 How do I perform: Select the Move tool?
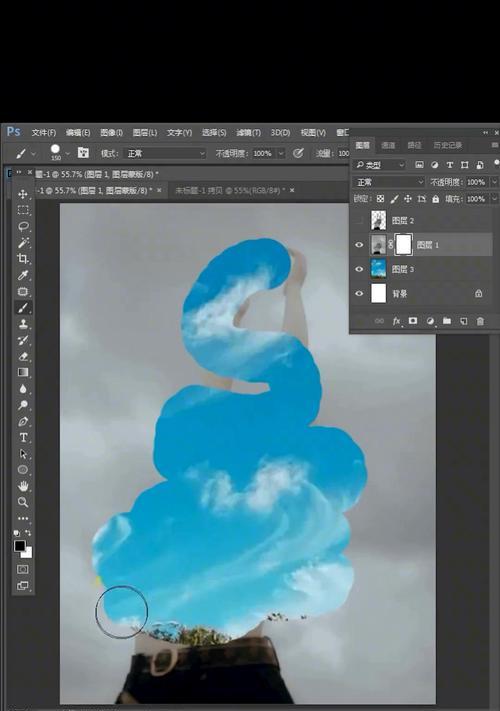[x=23, y=194]
